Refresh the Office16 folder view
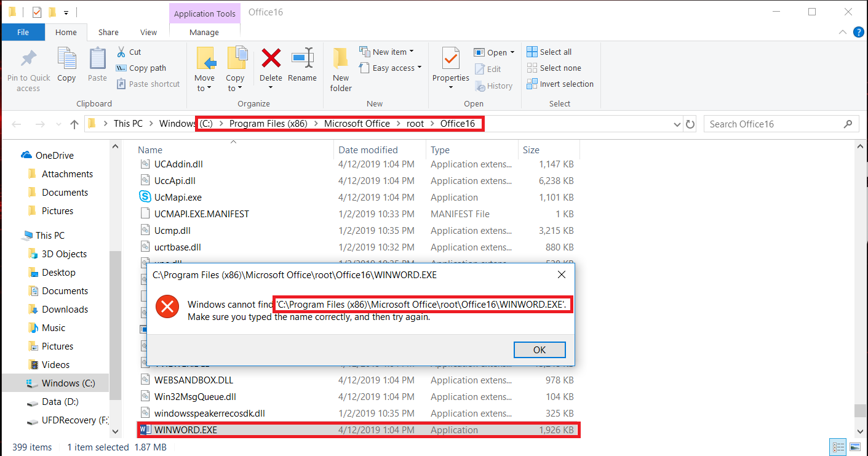This screenshot has height=456, width=868. click(x=690, y=124)
